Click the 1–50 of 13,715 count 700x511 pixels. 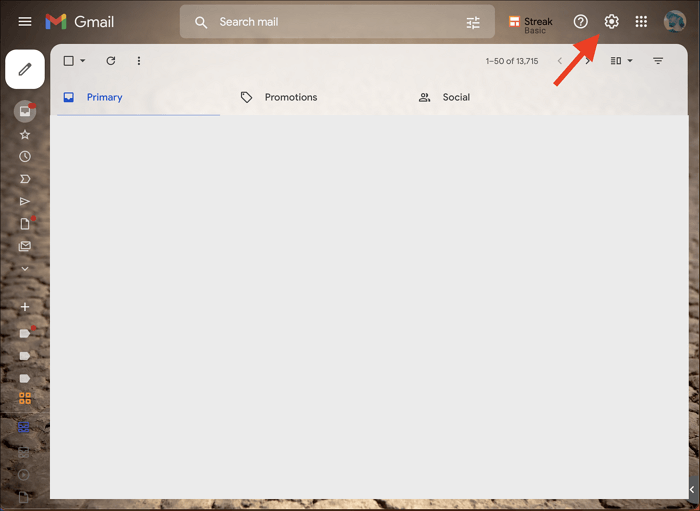[x=512, y=61]
